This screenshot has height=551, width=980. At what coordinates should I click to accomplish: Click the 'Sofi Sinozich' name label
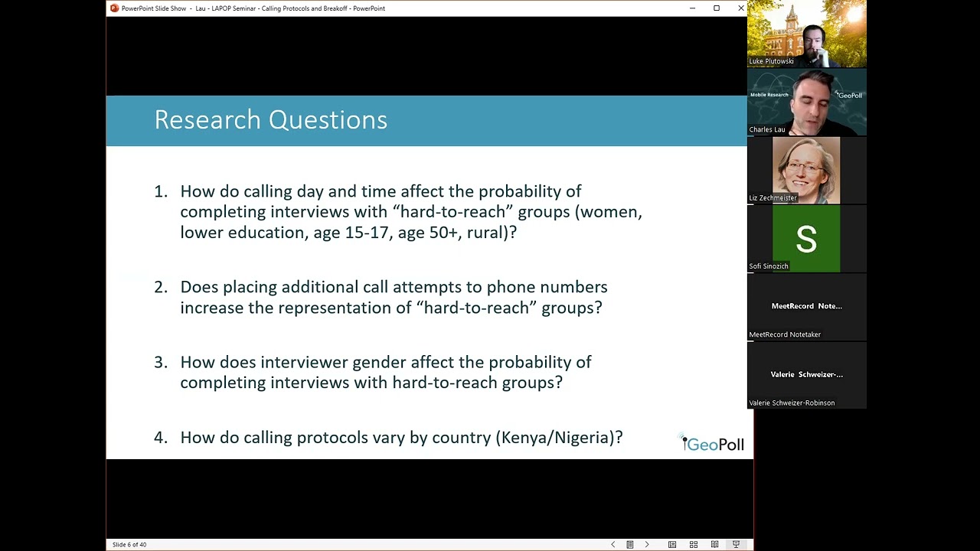pos(769,266)
